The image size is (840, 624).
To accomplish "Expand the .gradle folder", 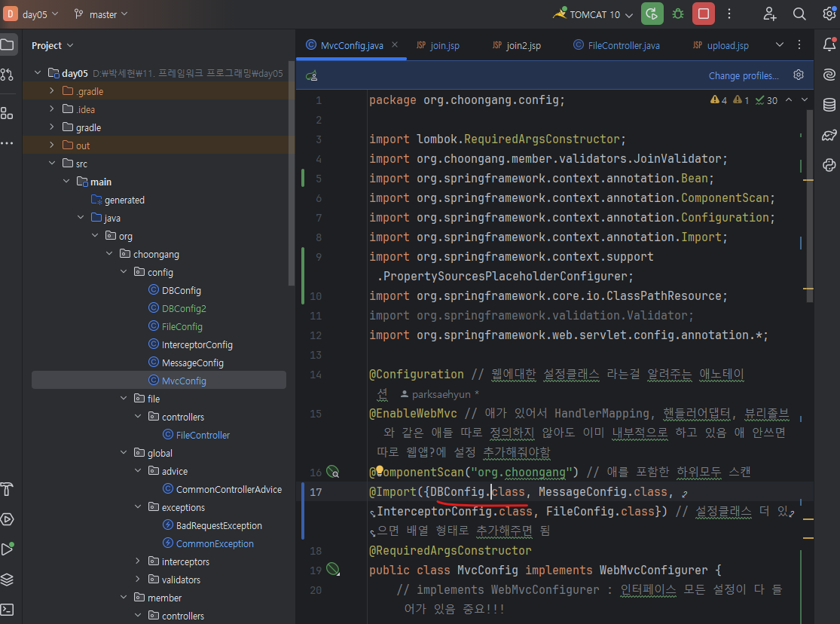I will pos(51,91).
